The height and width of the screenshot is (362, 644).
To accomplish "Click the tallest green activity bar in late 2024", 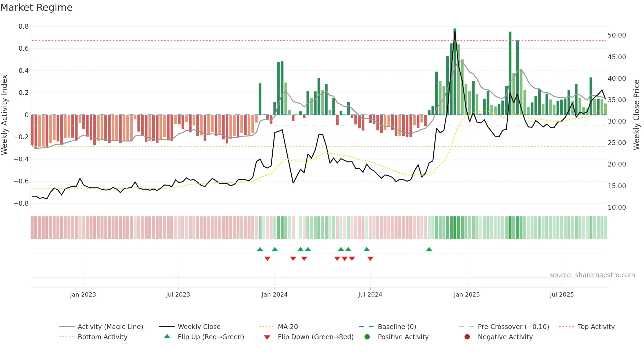I will click(455, 72).
